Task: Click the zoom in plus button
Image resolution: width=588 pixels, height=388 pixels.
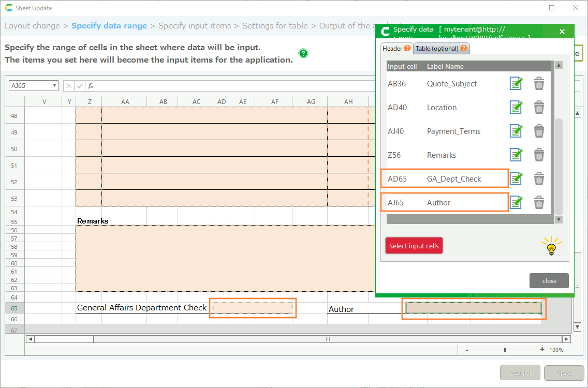Action: click(x=542, y=350)
